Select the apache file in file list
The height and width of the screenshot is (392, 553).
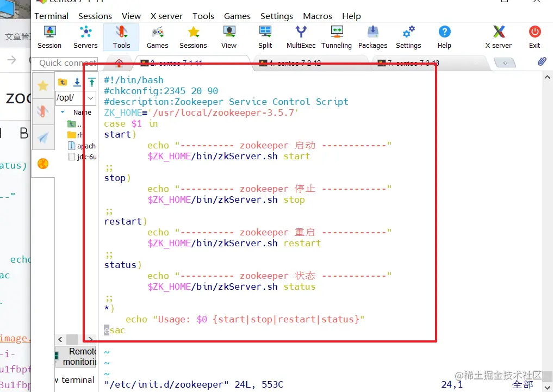tap(82, 146)
